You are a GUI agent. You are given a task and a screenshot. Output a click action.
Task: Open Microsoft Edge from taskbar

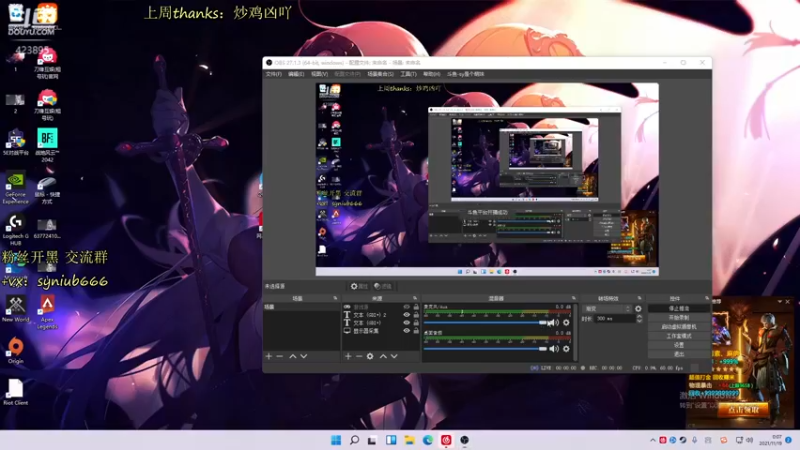click(428, 440)
